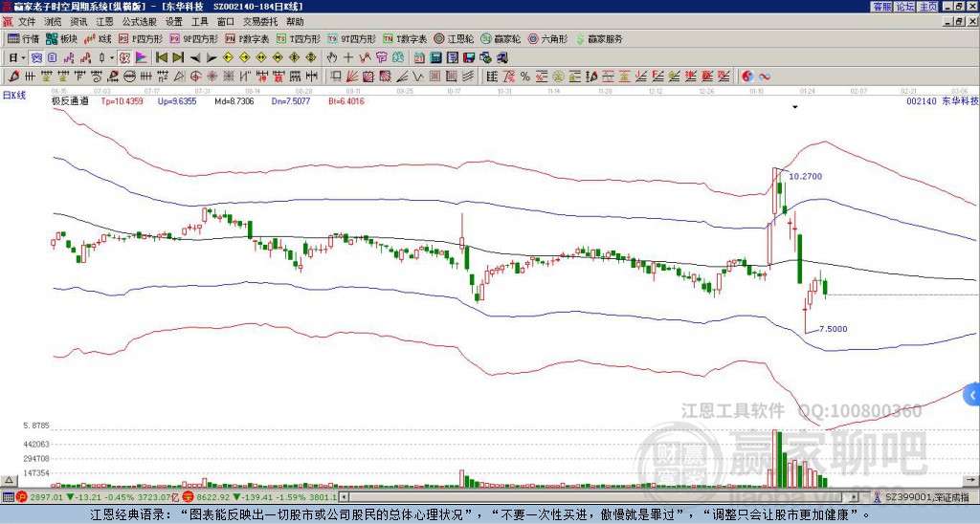This screenshot has width=980, height=524.
Task: Open the 资讯 menu
Action: tap(78, 22)
